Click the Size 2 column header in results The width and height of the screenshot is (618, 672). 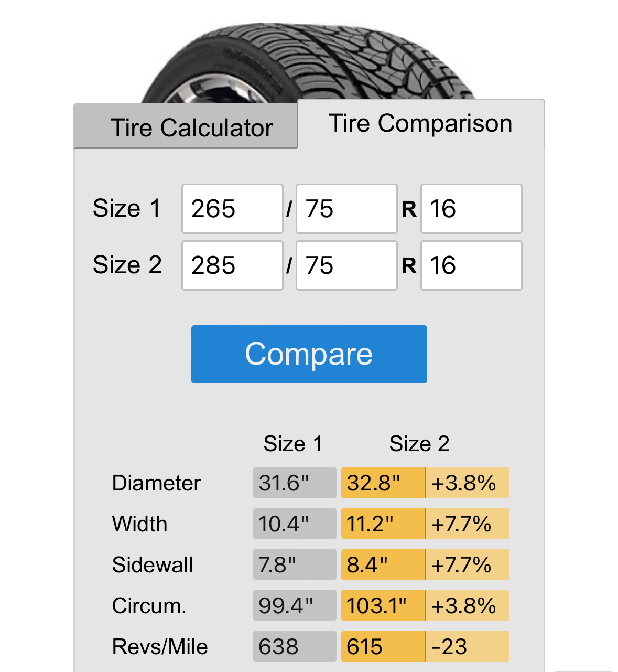tap(419, 444)
